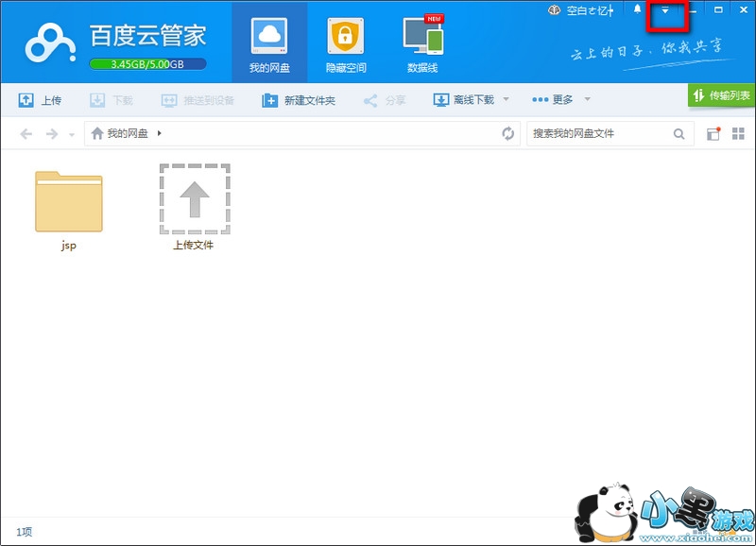Click 推送到设备 in toolbar
This screenshot has width=756, height=546.
[198, 100]
